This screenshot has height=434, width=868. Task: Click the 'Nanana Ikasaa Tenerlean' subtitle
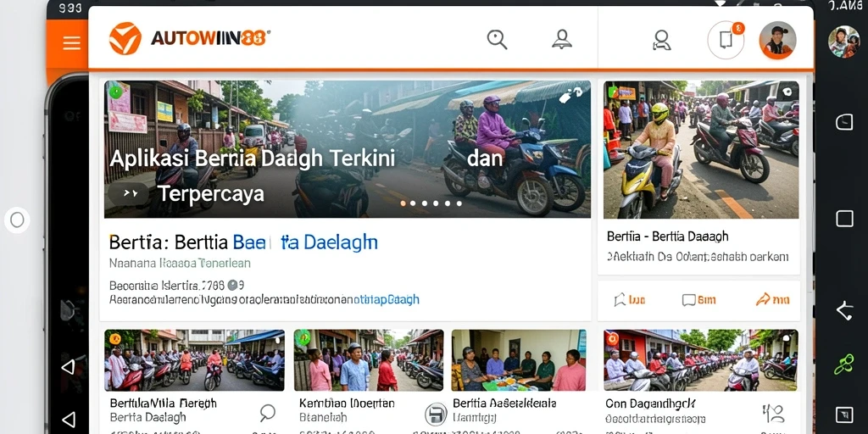click(180, 264)
